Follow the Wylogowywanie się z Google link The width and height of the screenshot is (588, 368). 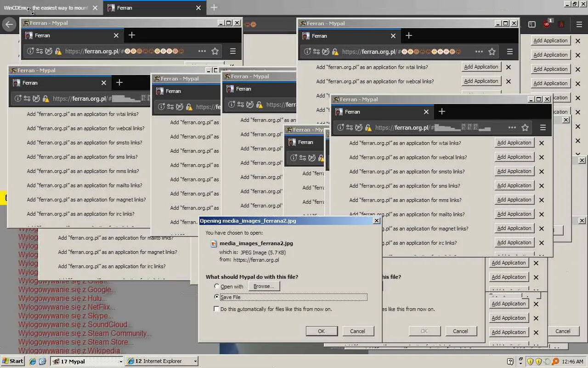click(x=67, y=290)
